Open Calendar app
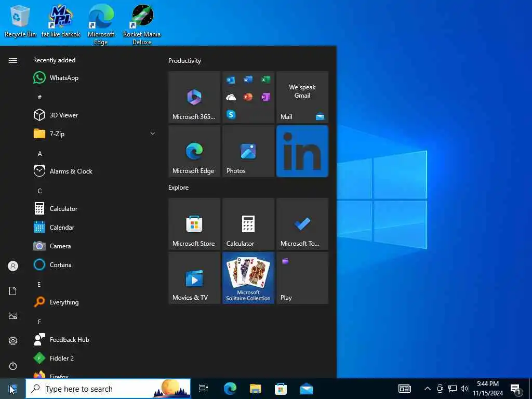This screenshot has height=399, width=532. (95, 227)
